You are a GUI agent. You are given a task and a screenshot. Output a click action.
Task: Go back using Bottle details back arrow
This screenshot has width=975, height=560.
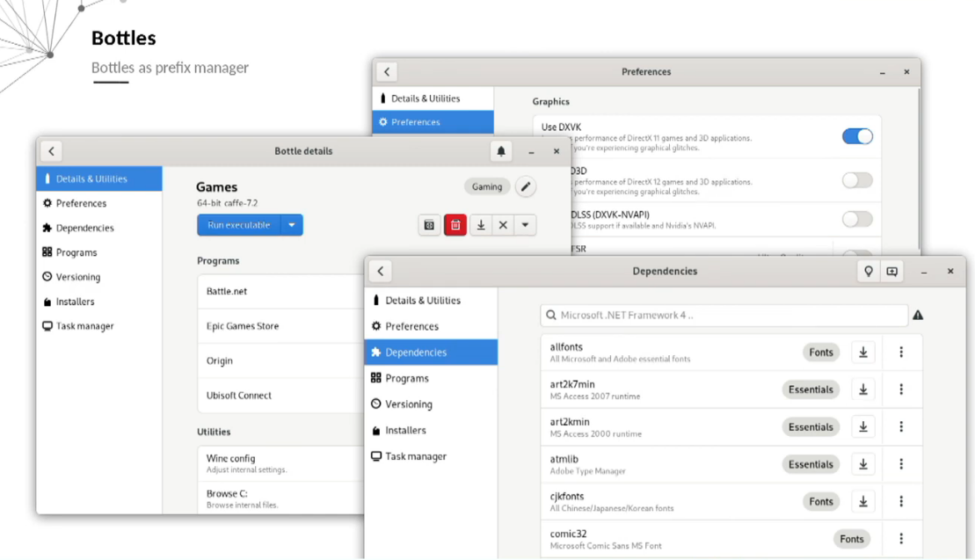(51, 151)
